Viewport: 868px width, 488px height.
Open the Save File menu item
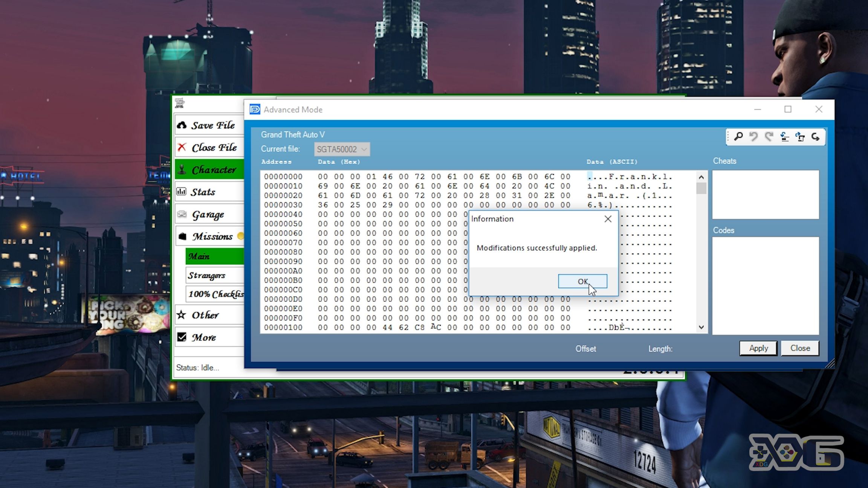click(210, 125)
